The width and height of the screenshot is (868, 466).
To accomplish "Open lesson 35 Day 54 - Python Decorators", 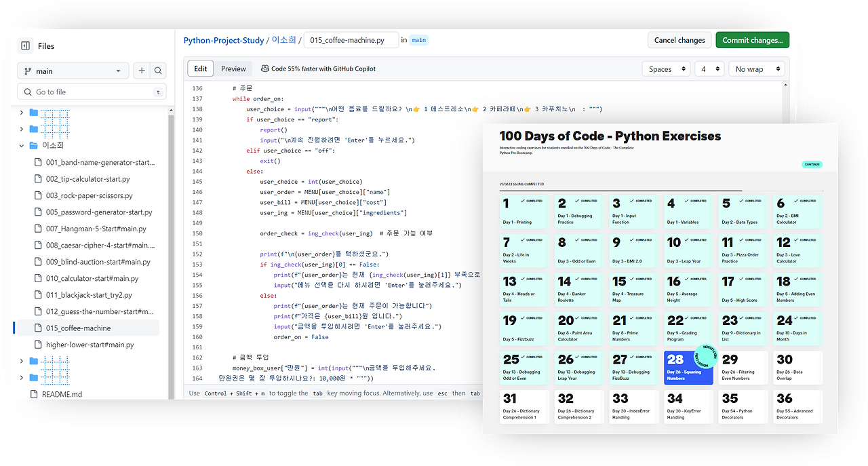I will (743, 407).
